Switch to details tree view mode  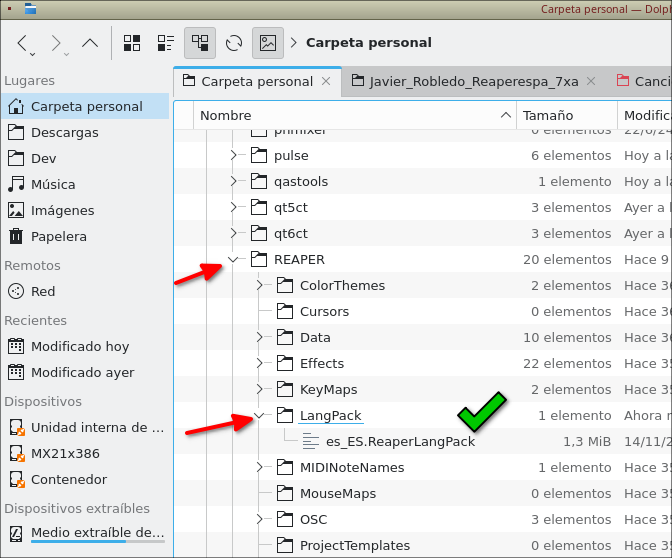[x=200, y=43]
